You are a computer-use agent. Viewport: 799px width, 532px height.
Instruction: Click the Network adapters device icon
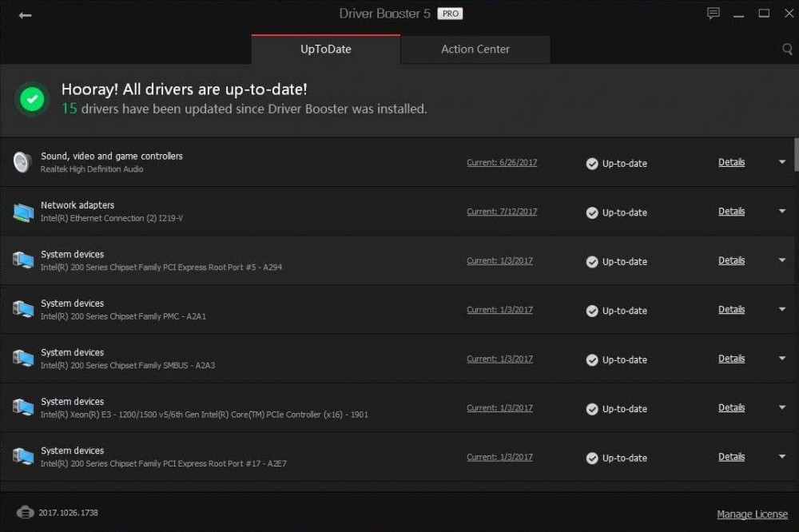point(23,212)
